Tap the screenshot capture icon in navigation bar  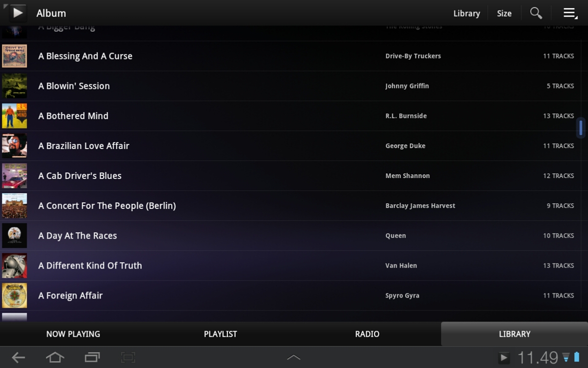(128, 357)
